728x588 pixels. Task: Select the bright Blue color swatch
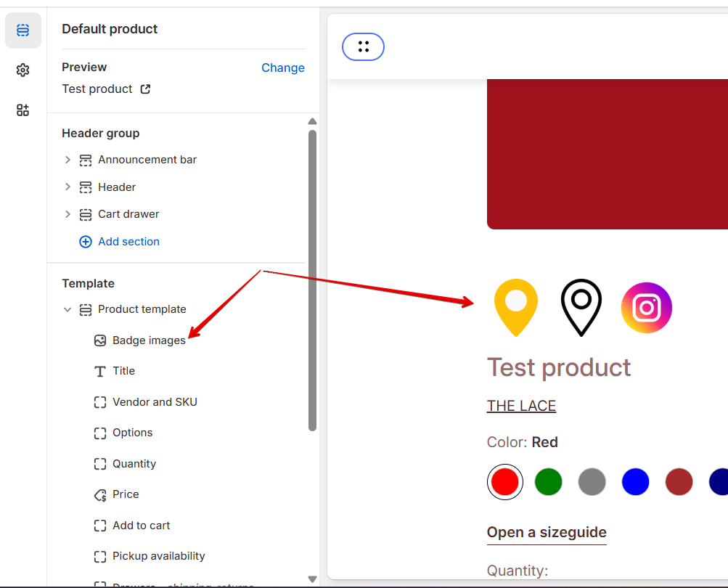coord(635,482)
